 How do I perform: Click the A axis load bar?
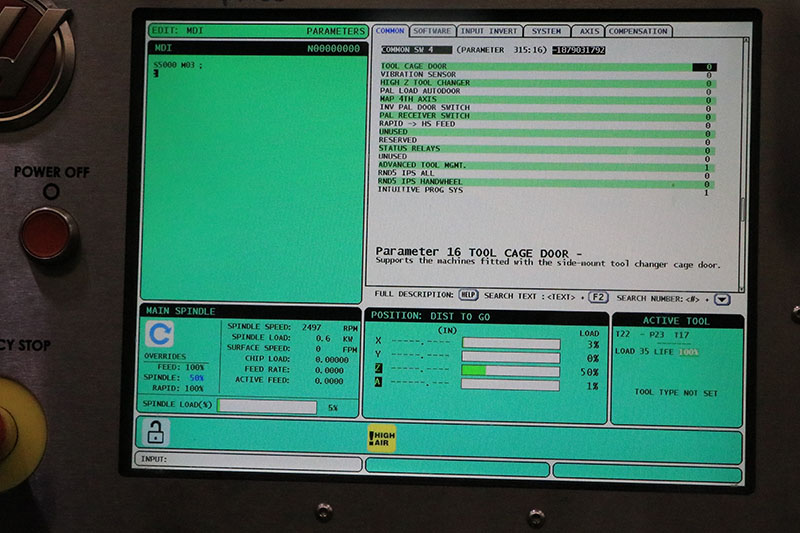pyautogui.click(x=510, y=385)
